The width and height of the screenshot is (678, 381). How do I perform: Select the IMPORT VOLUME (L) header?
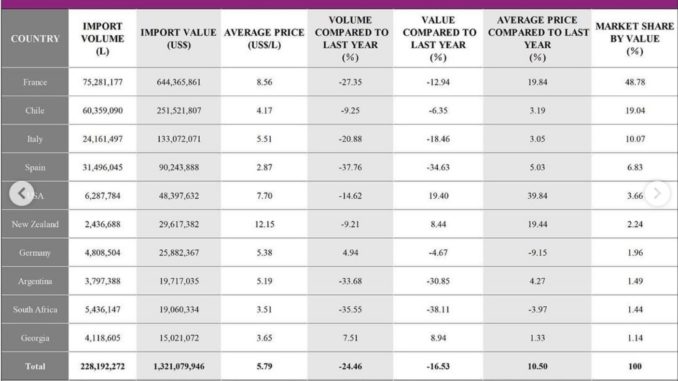(102, 38)
